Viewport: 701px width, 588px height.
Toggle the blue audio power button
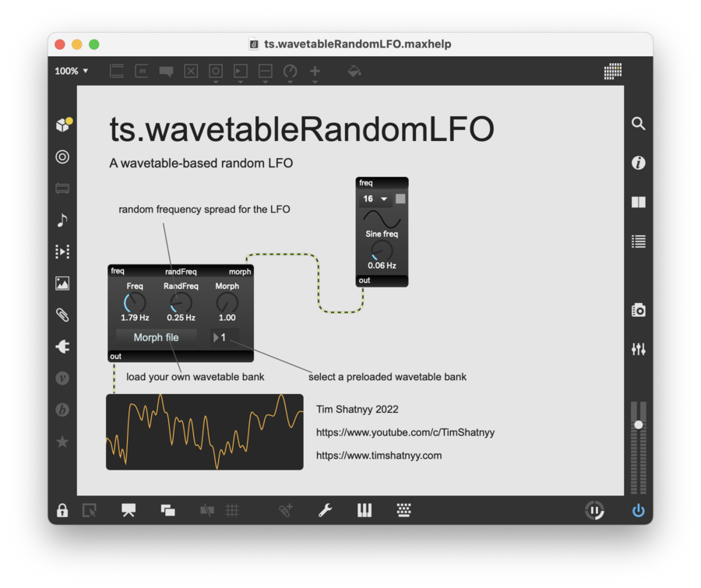639,510
